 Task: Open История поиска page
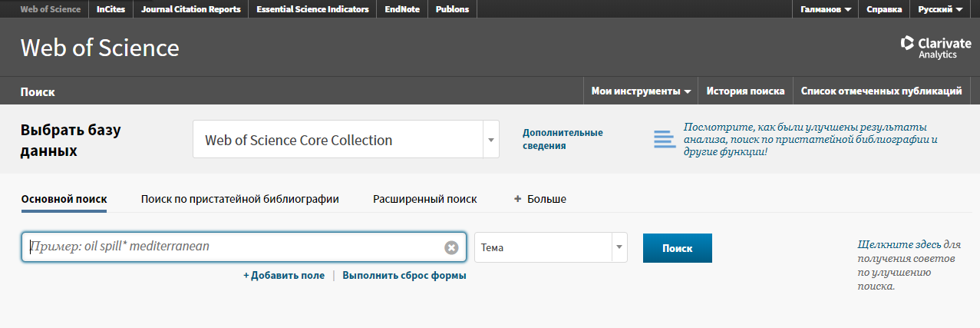[x=745, y=91]
